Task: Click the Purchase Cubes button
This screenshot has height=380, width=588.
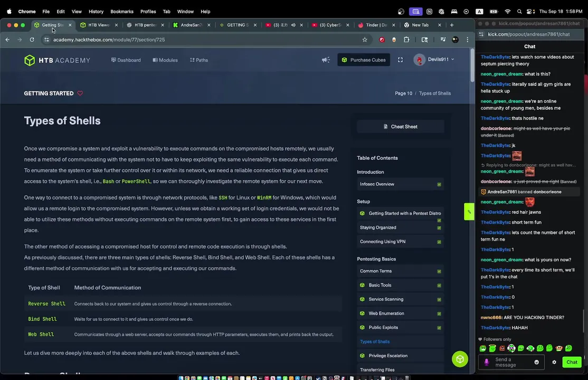Action: pyautogui.click(x=364, y=60)
